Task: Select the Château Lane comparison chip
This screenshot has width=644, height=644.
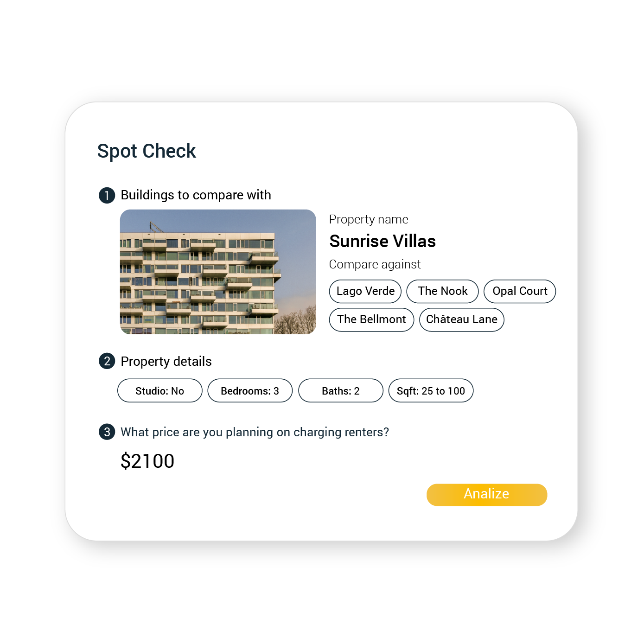Action: [461, 319]
